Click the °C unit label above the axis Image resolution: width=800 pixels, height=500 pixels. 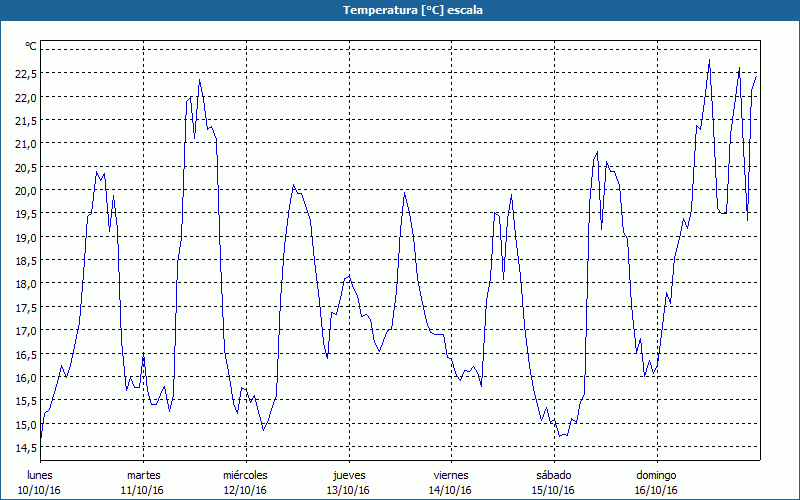point(31,46)
